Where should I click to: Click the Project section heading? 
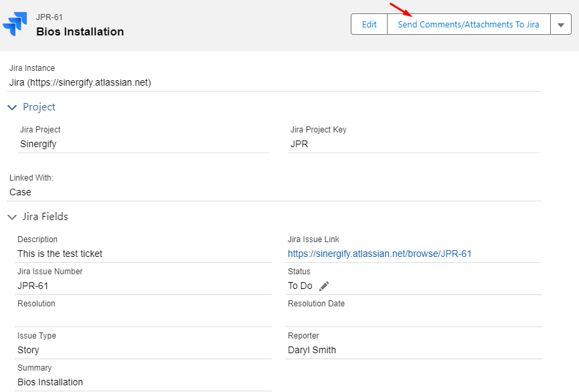[x=39, y=107]
